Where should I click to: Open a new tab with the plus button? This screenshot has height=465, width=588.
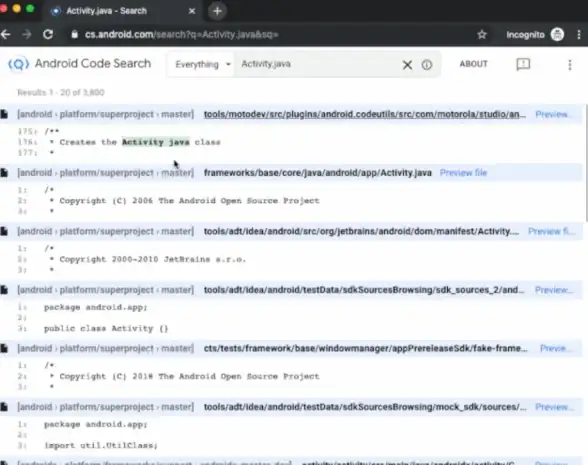217,11
